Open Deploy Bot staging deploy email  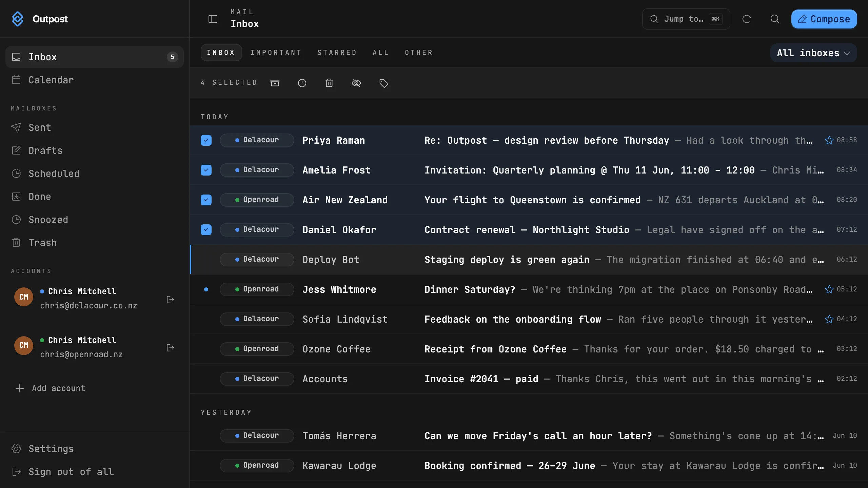tap(529, 260)
